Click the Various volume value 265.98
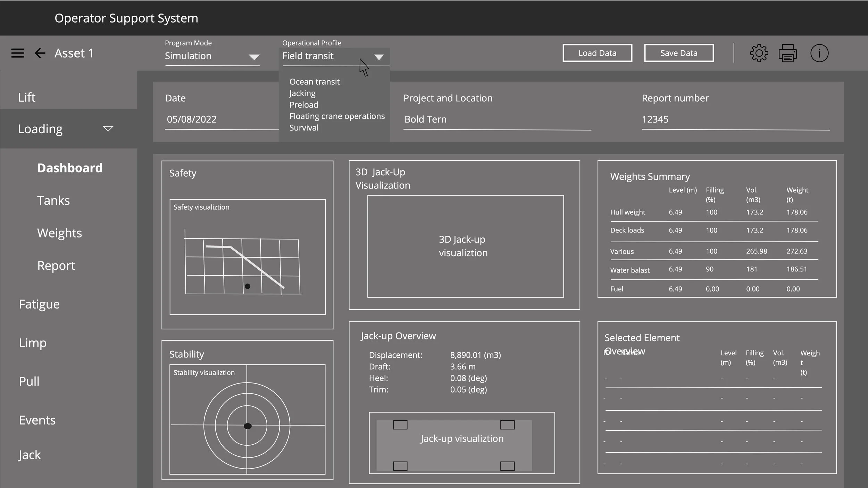868x488 pixels. tap(757, 251)
